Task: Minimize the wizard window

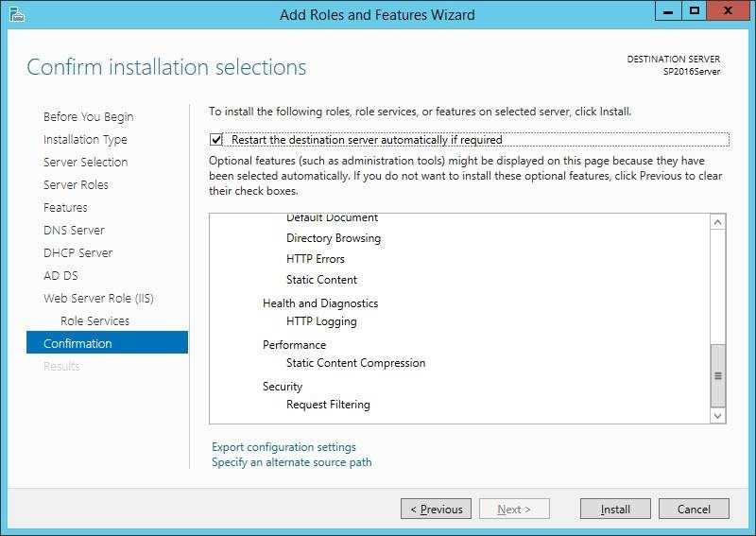Action: point(668,11)
